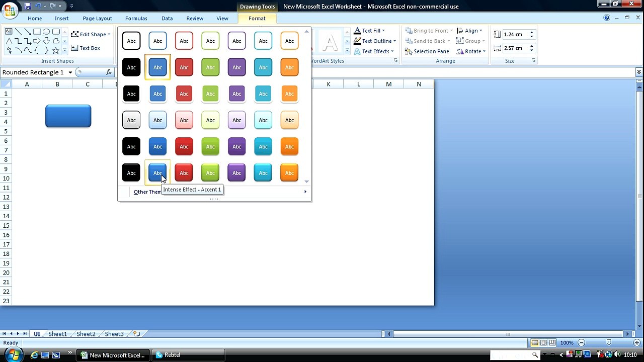Image resolution: width=644 pixels, height=362 pixels.
Task: Switch to Sheet2 tab
Action: click(86, 334)
